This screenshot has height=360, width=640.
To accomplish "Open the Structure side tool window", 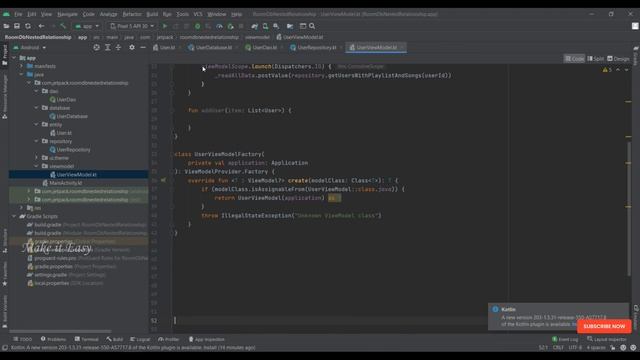I will pos(4,241).
